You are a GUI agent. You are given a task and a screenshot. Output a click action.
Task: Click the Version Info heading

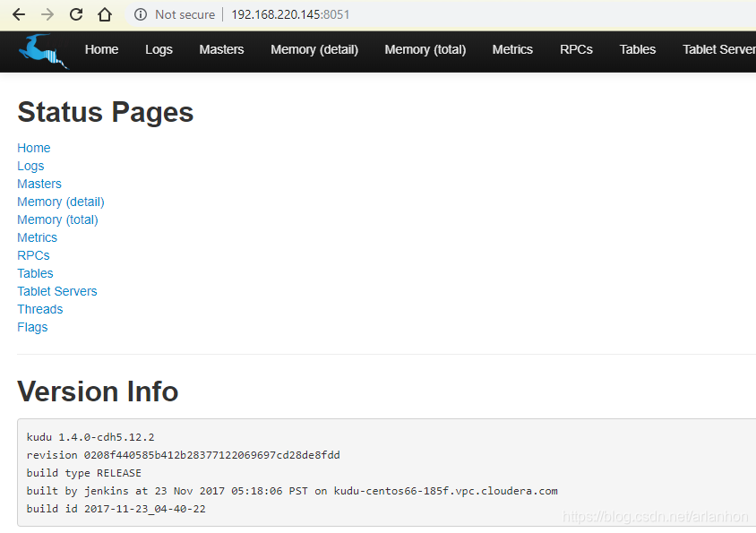98,391
